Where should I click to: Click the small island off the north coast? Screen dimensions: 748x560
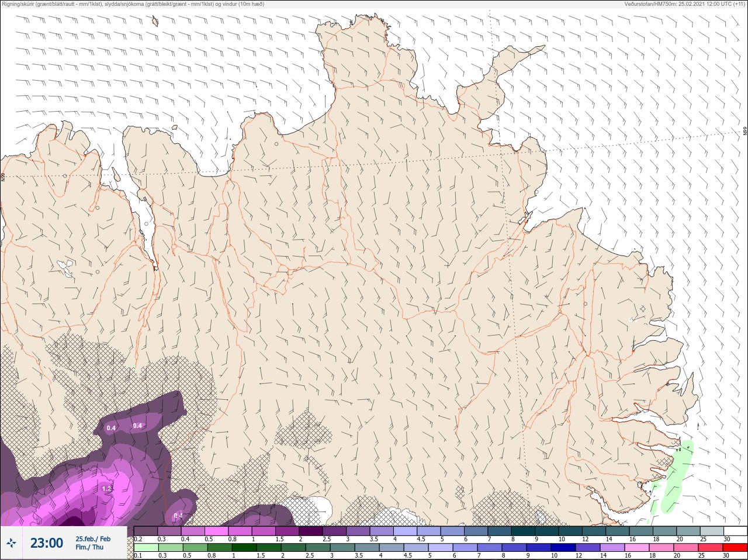tap(155, 22)
